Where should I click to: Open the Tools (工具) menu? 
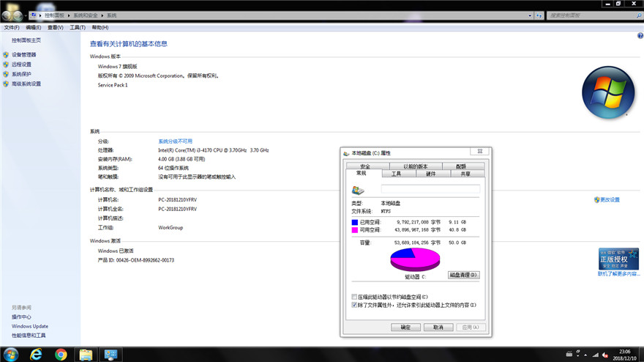78,28
